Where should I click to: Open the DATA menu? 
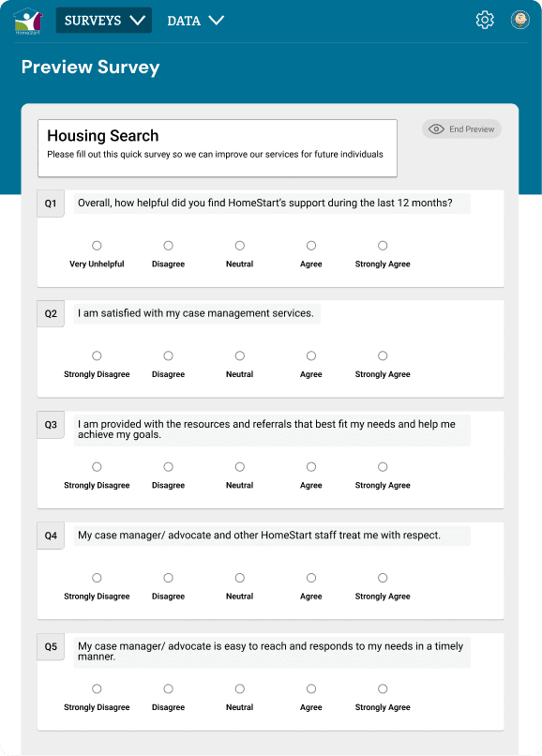tap(195, 21)
